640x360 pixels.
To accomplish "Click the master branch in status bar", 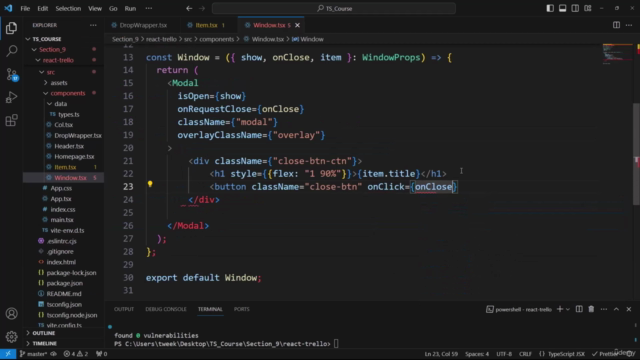I will [33, 354].
